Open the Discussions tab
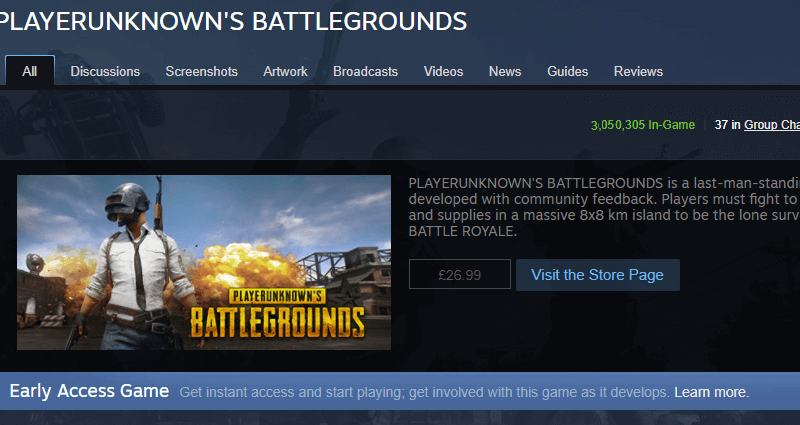 pyautogui.click(x=105, y=71)
